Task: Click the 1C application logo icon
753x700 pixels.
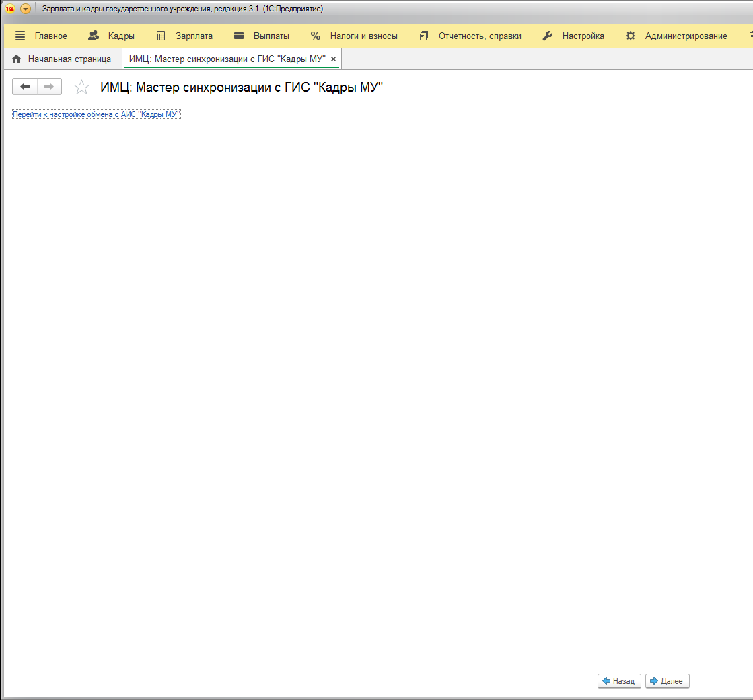Action: coord(10,9)
